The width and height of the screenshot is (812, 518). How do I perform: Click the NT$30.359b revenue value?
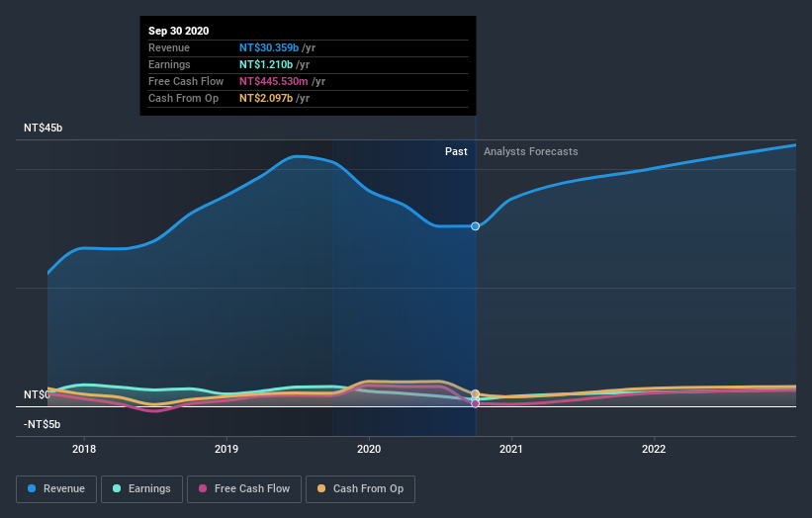click(x=269, y=47)
